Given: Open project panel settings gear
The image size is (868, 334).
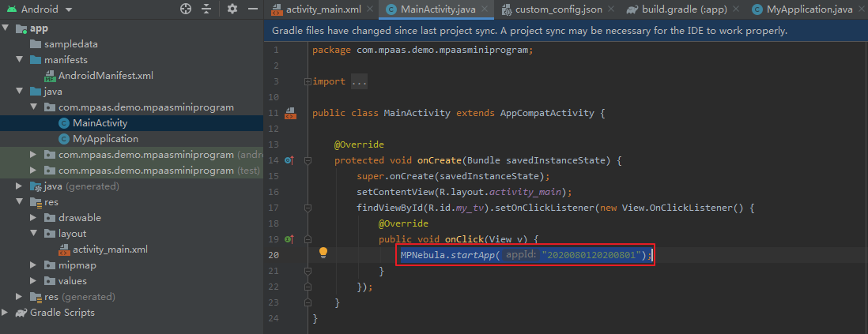Looking at the screenshot, I should 232,9.
